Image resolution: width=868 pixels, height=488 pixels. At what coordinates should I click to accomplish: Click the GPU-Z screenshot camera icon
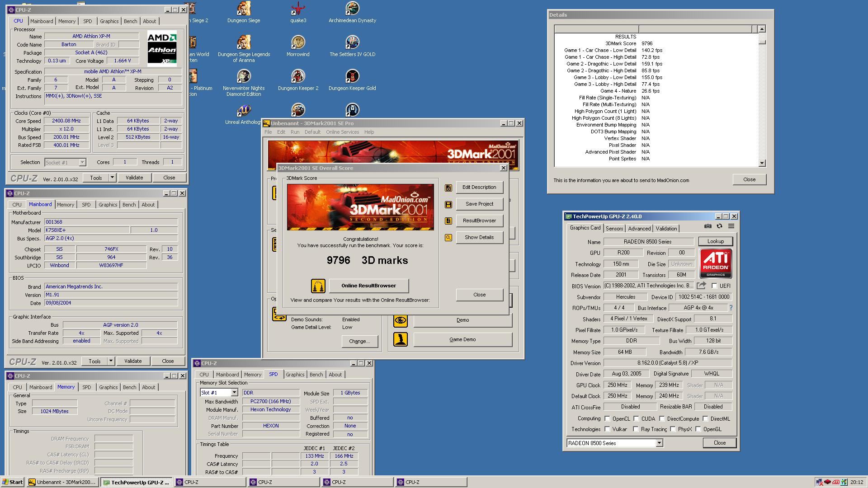coord(708,226)
